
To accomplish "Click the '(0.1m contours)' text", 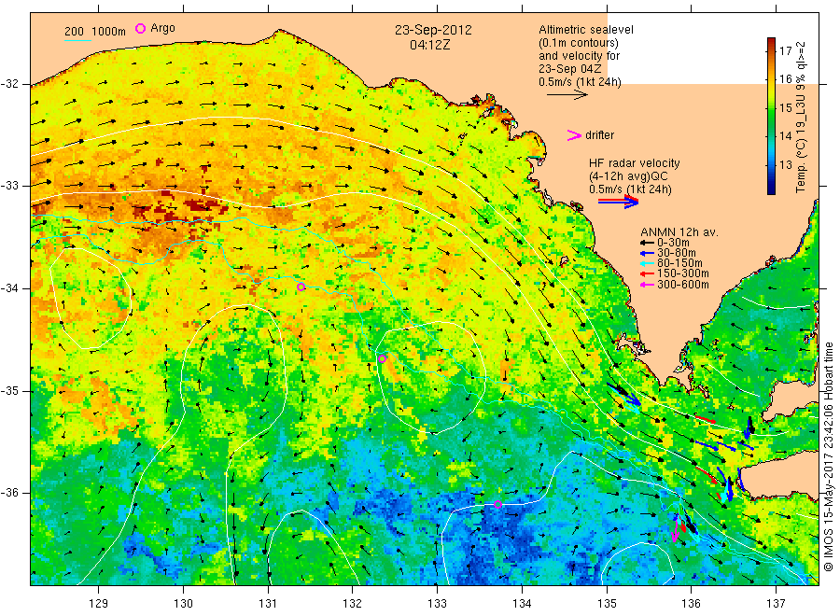I will click(579, 43).
